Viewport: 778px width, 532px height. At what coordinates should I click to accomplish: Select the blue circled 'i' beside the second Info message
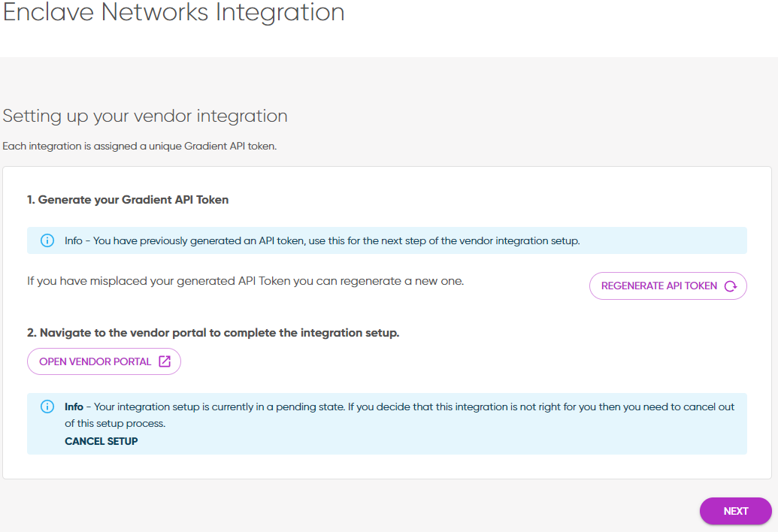[x=47, y=406]
